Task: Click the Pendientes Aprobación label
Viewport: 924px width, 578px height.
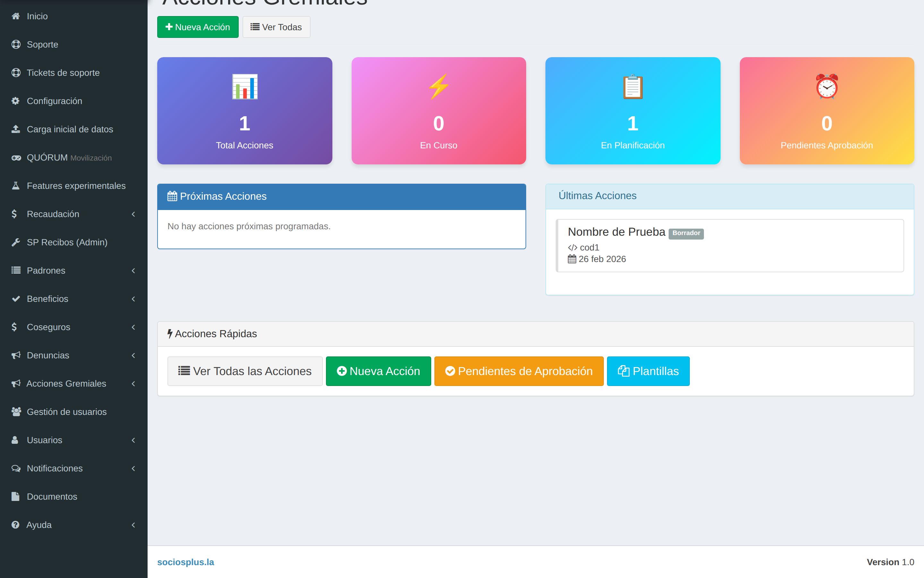Action: point(827,146)
